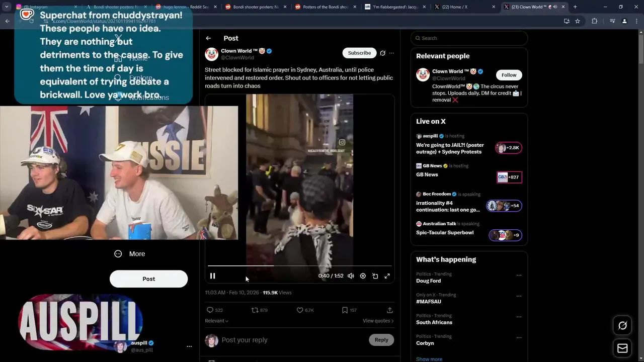Viewport: 644px width, 362px height.
Task: Go back with the browser back arrow
Action: 7,21
